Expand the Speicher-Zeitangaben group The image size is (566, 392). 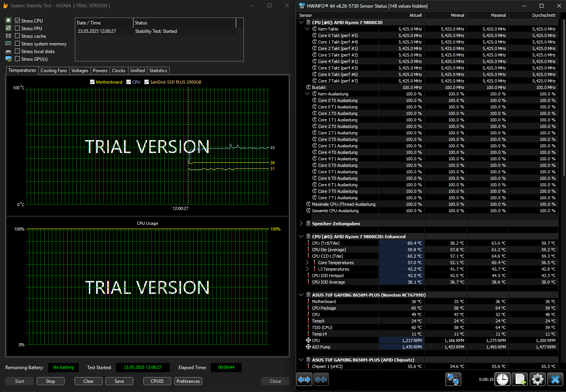coord(301,224)
